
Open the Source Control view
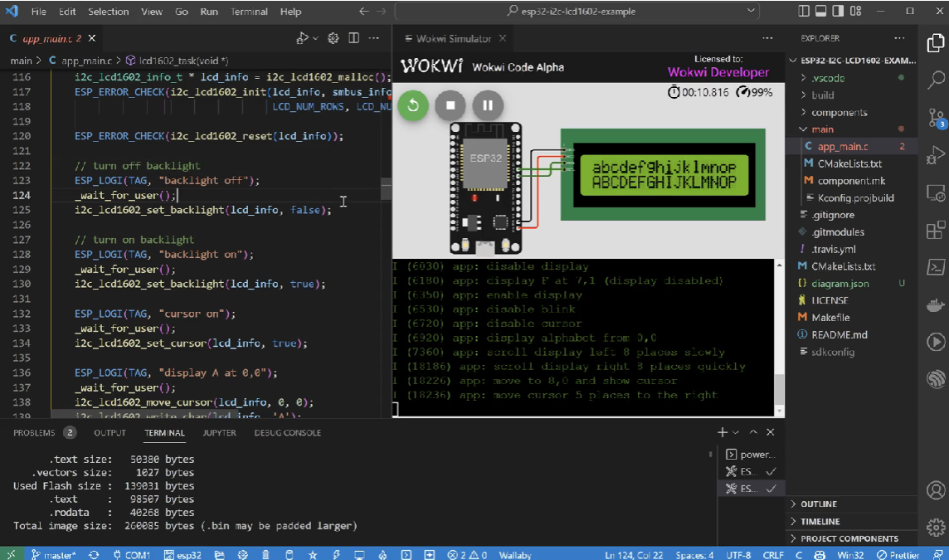point(936,118)
